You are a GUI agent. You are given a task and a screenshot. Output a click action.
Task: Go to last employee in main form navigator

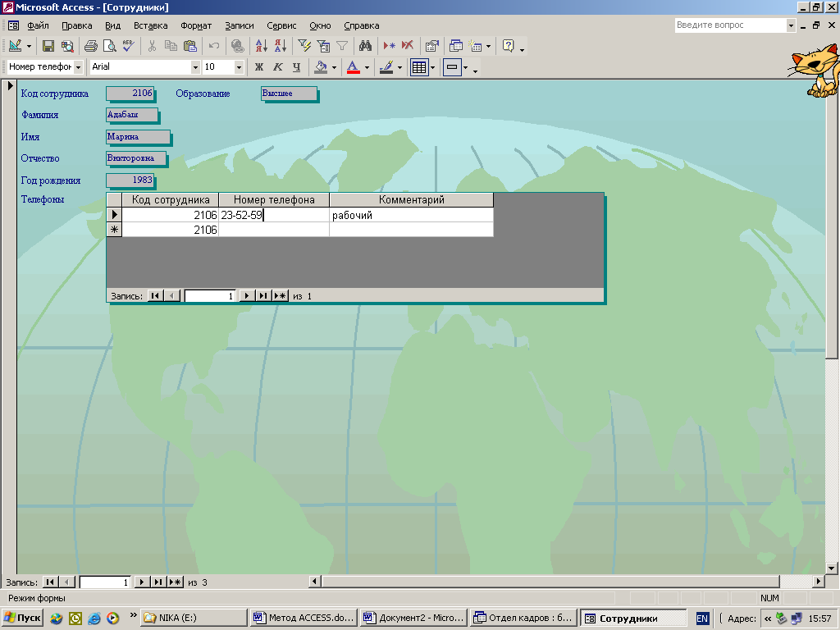[158, 582]
